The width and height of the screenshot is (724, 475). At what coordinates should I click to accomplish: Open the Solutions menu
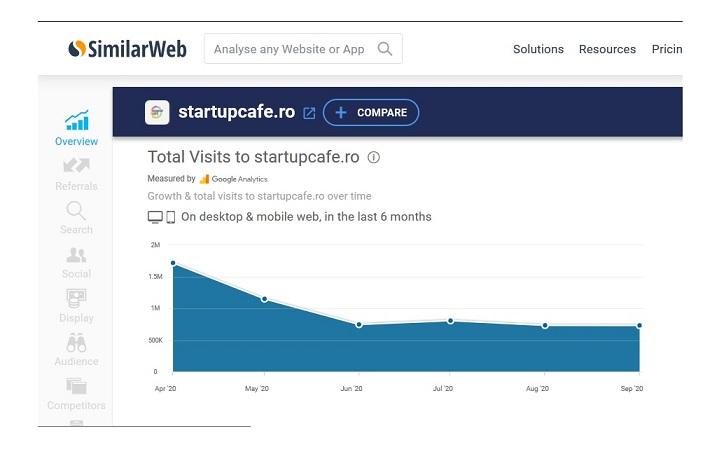point(538,49)
